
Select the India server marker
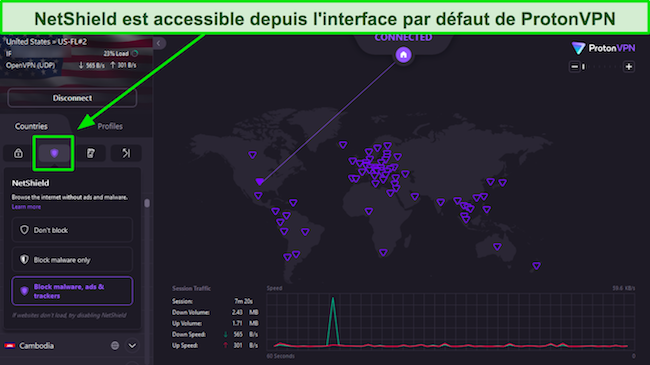tap(440, 202)
